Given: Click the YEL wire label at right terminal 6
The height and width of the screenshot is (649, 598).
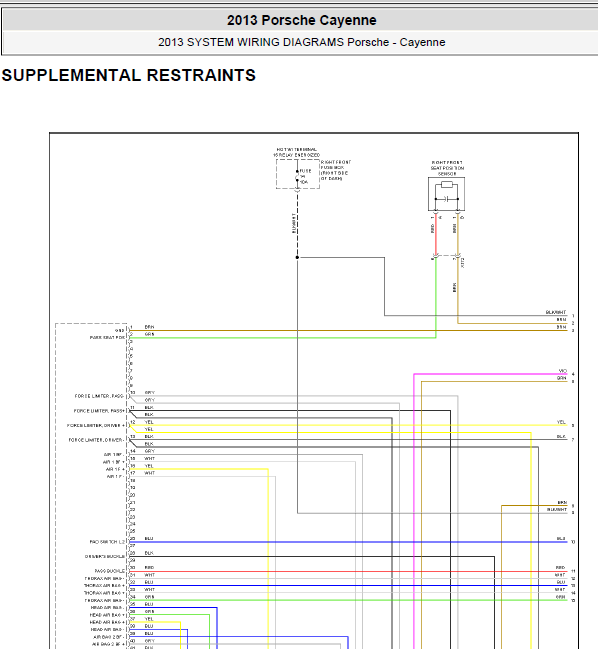Looking at the screenshot, I should coord(561,422).
